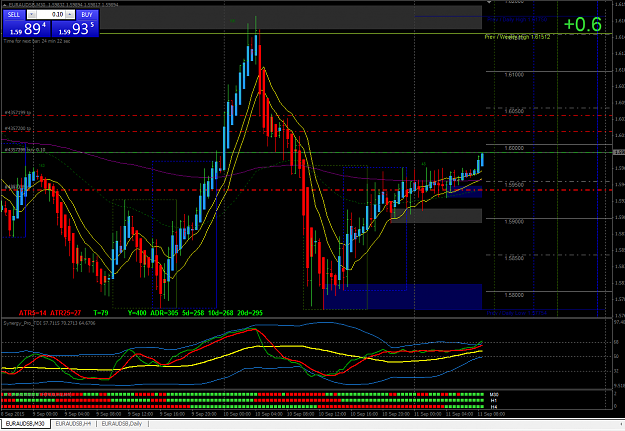The image size is (625, 431).
Task: Select the Prev / Weekly High 1.61512 label
Action: (x=517, y=37)
